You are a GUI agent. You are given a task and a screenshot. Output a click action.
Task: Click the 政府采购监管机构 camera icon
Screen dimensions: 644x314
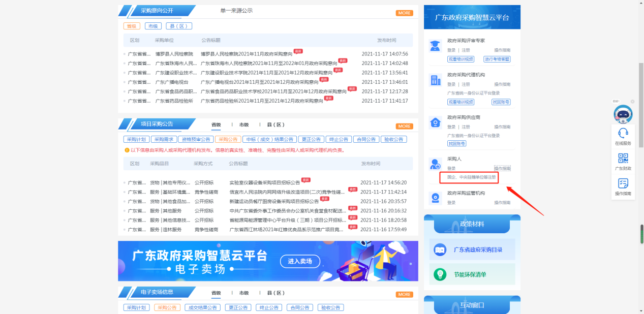435,198
